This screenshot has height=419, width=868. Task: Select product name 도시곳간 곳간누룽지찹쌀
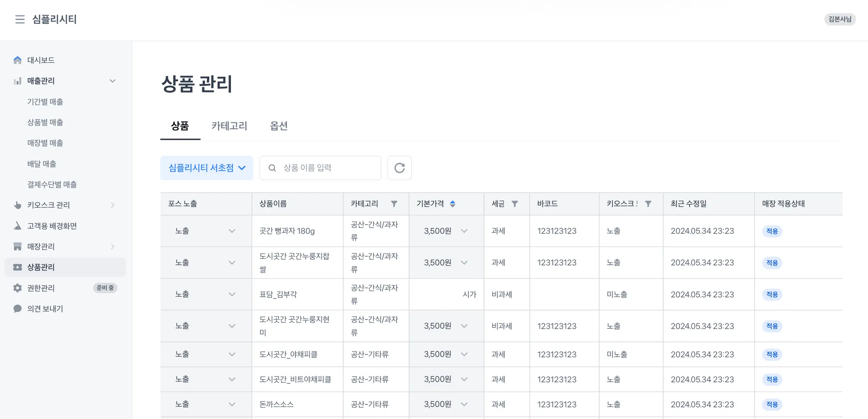point(295,263)
